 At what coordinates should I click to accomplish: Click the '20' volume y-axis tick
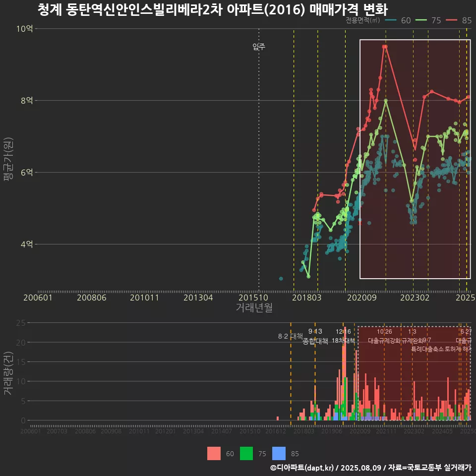click(21, 343)
